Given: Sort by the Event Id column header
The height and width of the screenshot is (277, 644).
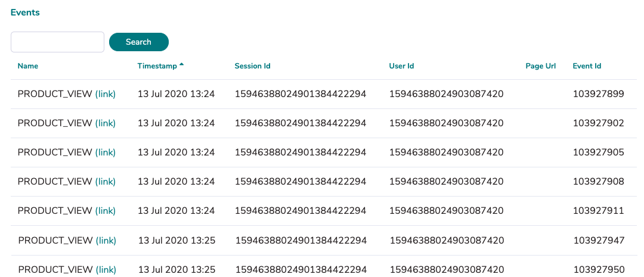Looking at the screenshot, I should [x=587, y=66].
